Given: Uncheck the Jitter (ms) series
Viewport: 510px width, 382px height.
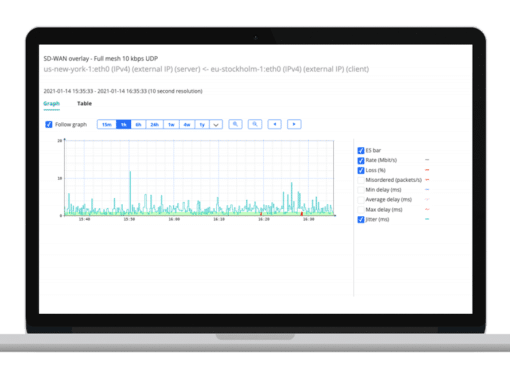Looking at the screenshot, I should (x=361, y=219).
